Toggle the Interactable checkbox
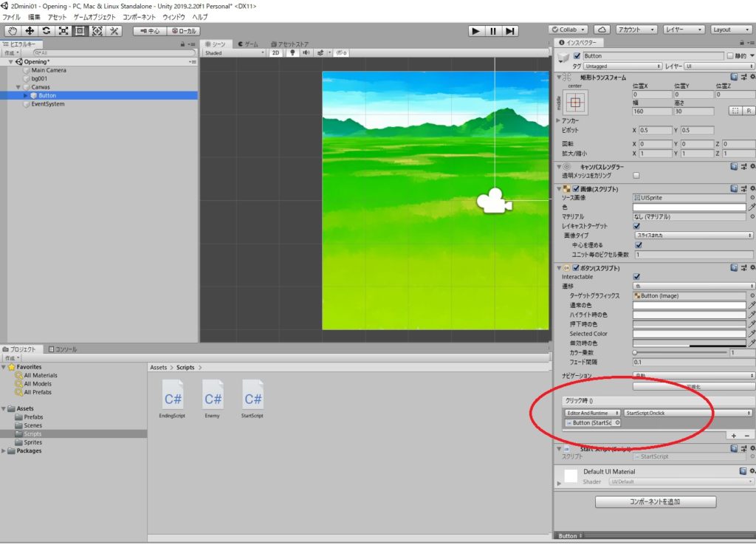The width and height of the screenshot is (756, 545). click(x=636, y=277)
